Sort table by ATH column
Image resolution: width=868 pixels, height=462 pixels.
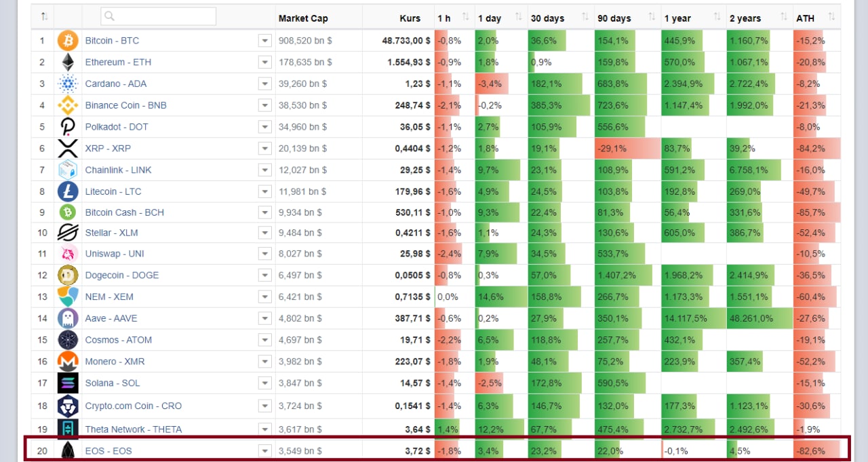[x=831, y=16]
